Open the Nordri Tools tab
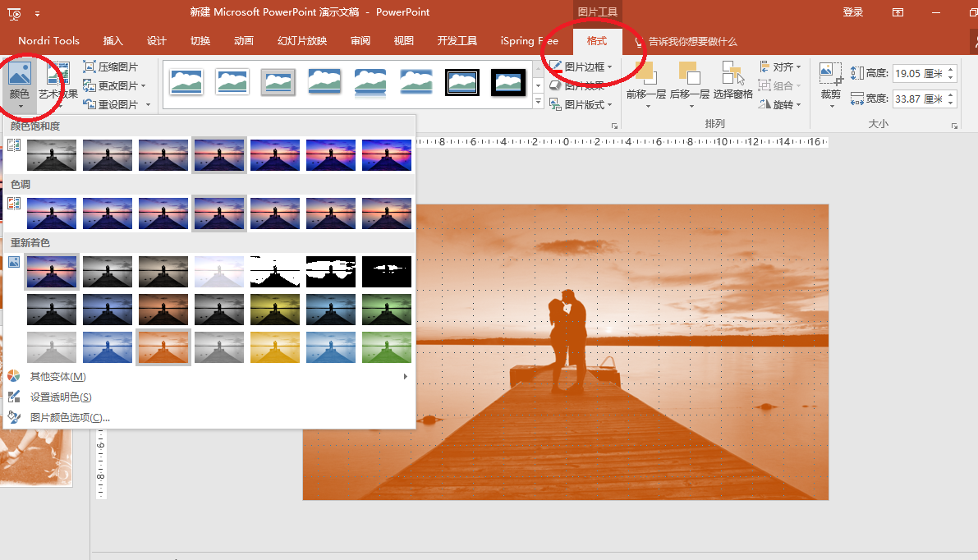Image resolution: width=978 pixels, height=560 pixels. (48, 40)
